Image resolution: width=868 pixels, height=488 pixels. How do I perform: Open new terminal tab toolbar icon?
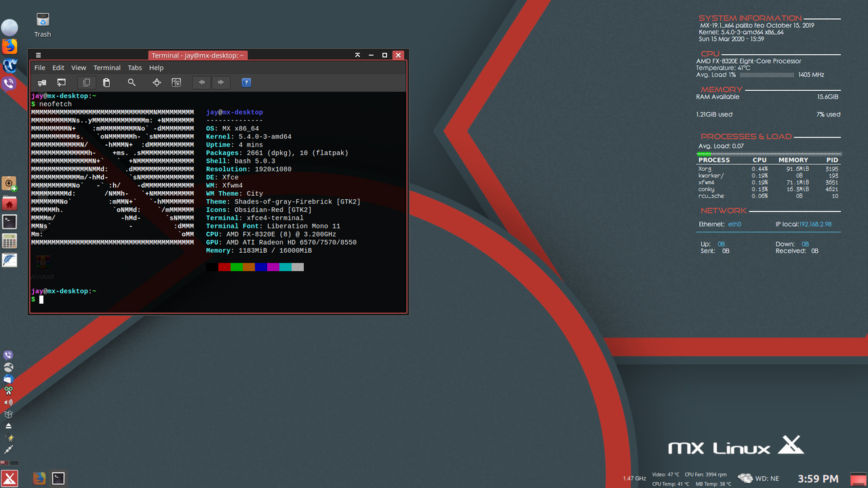pos(42,83)
